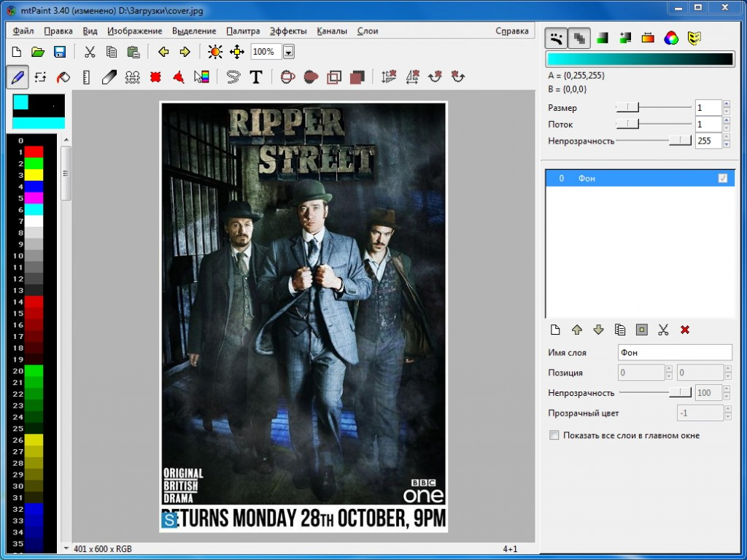Click the Flood Fill bucket tool
This screenshot has width=747, height=560.
click(63, 77)
